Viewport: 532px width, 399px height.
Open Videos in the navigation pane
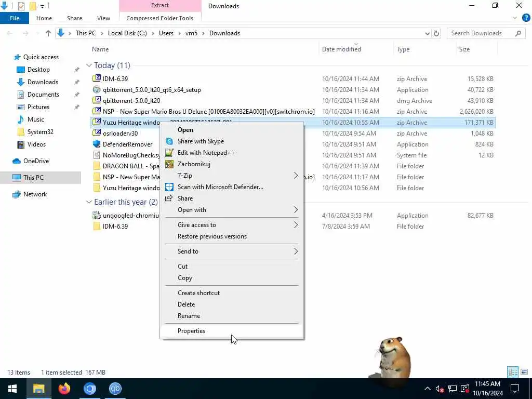(36, 144)
